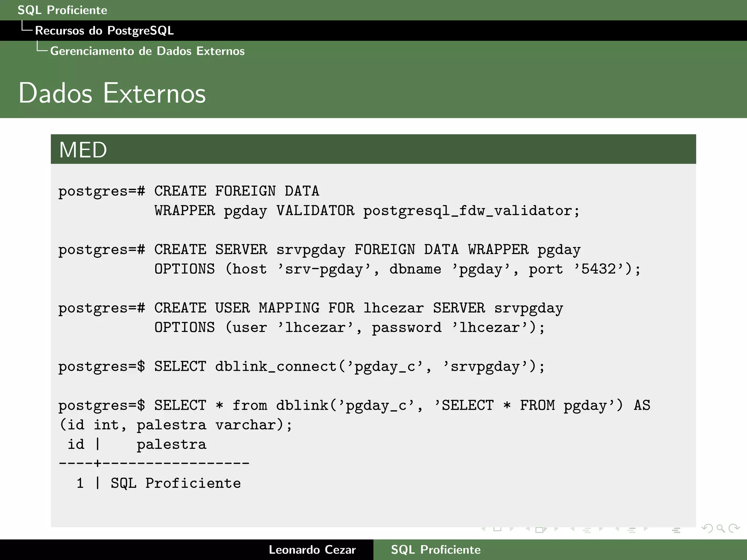Screen dimensions: 747x560
Task: Click the next frame right arrow
Action: point(556,529)
